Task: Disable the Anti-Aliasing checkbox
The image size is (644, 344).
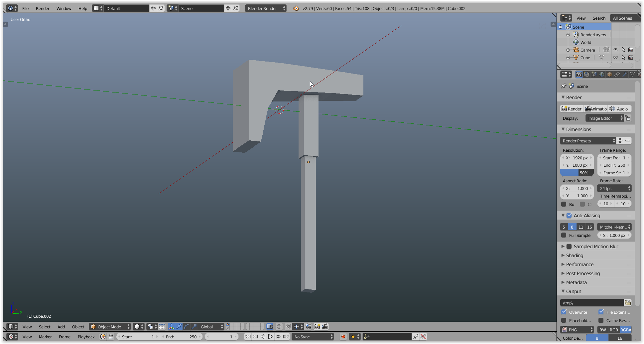Action: 569,216
